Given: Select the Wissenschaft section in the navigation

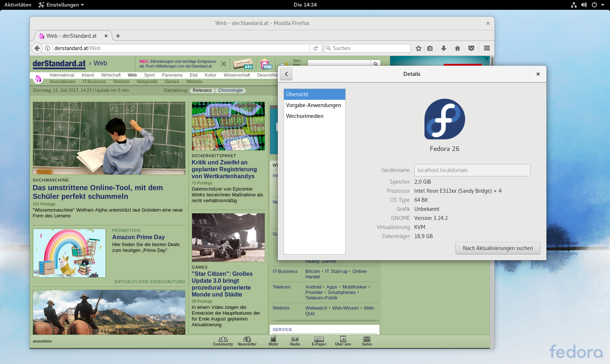Looking at the screenshot, I should (x=237, y=75).
